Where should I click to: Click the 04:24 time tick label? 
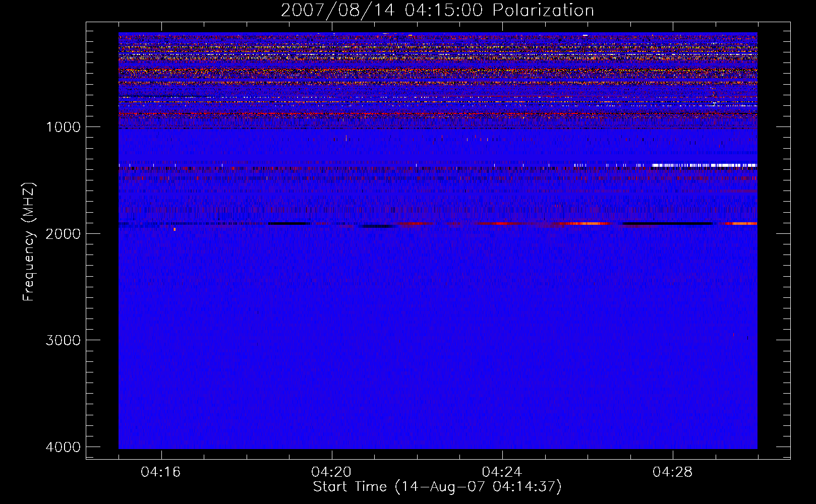[x=502, y=472]
